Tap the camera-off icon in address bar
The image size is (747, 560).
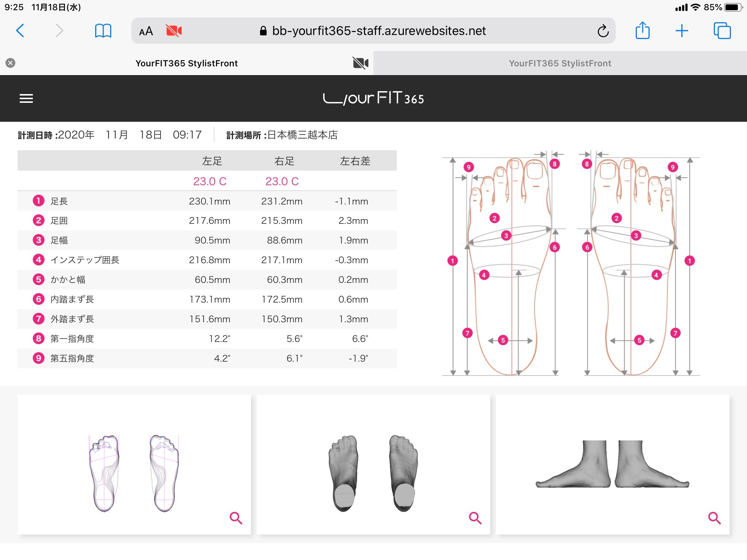[x=174, y=31]
